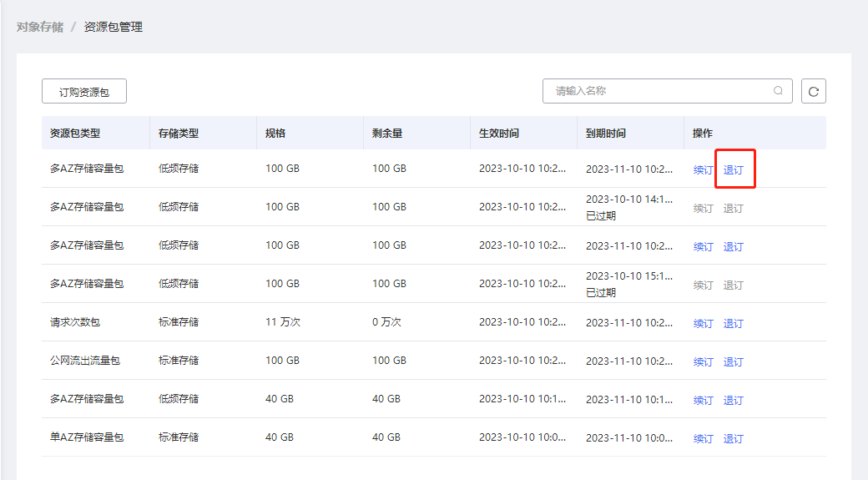Click 续订 for the 40 GB 多AZ存储容量包 row
The height and width of the screenshot is (480, 868).
[704, 400]
